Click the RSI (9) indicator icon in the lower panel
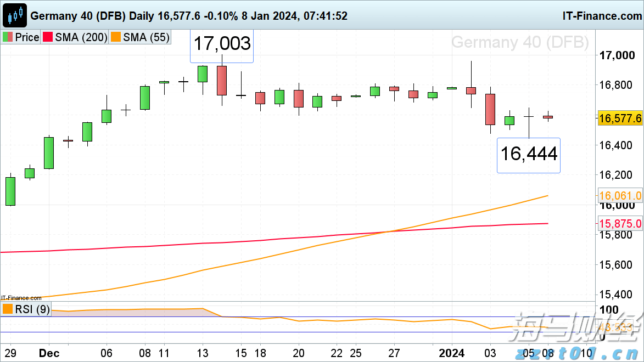Screen dimensions: 644x362 [x=8, y=309]
